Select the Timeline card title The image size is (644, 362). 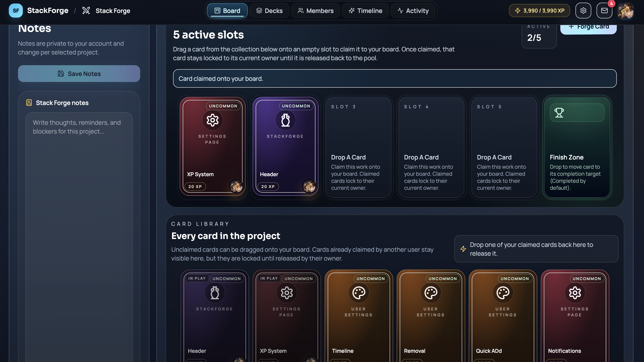tap(342, 351)
